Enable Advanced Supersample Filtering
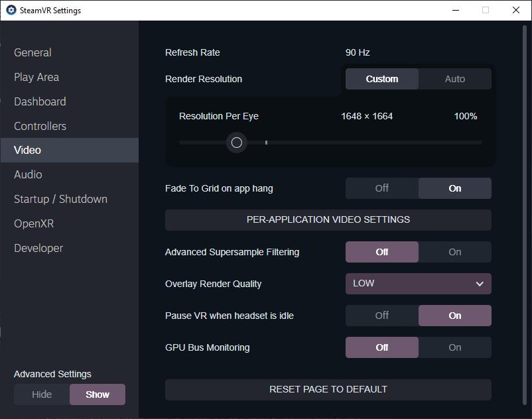Screen dimensions: 532x419 coord(454,252)
